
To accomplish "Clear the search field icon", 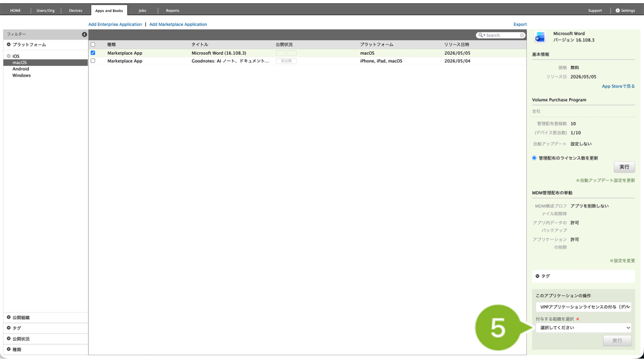I will point(522,35).
